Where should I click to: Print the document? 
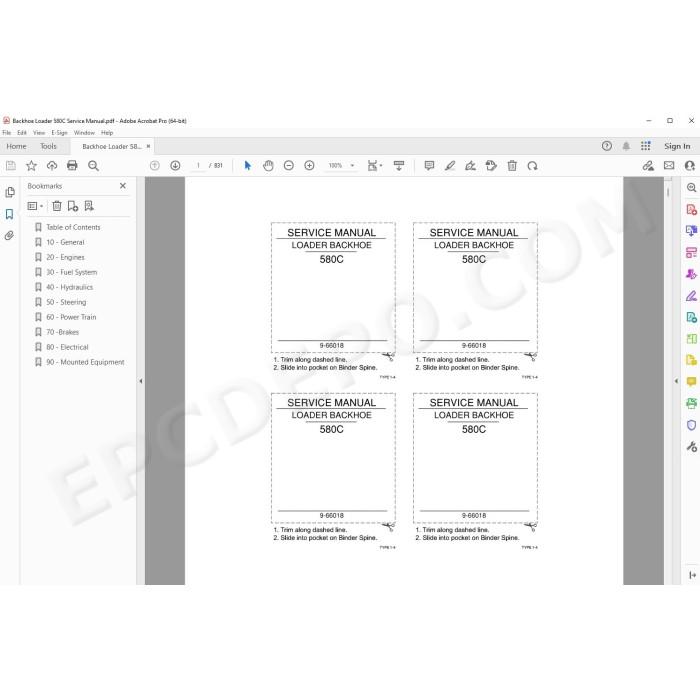[x=72, y=166]
